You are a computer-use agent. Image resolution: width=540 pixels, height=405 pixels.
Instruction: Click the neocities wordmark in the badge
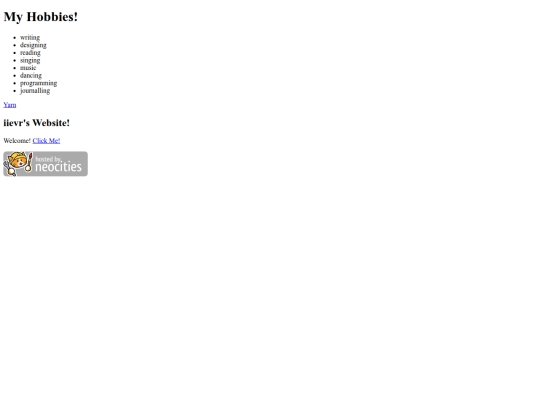(x=58, y=167)
